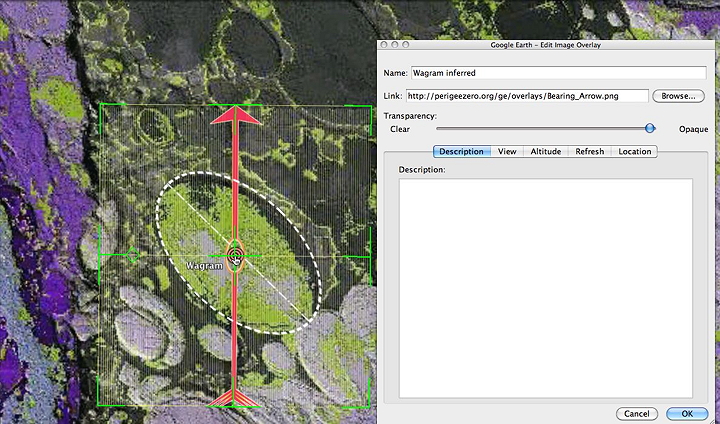The image size is (720, 424).
Task: Select the bottom-left green corner handle
Action: [101, 405]
